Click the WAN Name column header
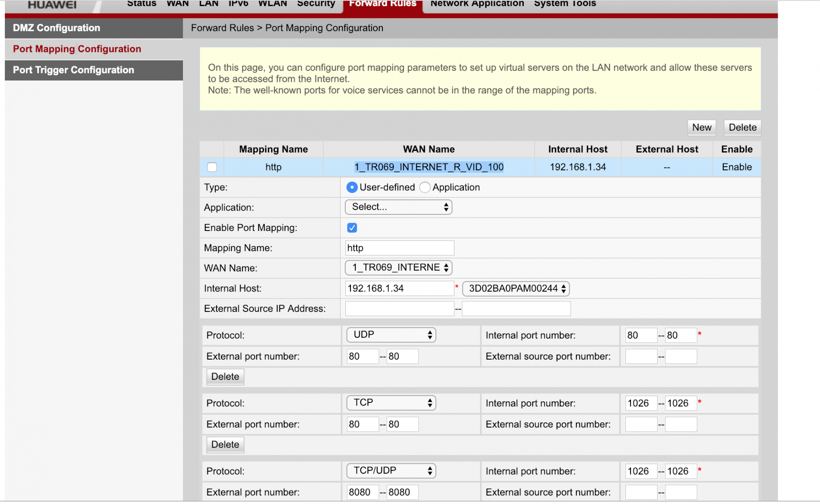820x504 pixels. 429,149
